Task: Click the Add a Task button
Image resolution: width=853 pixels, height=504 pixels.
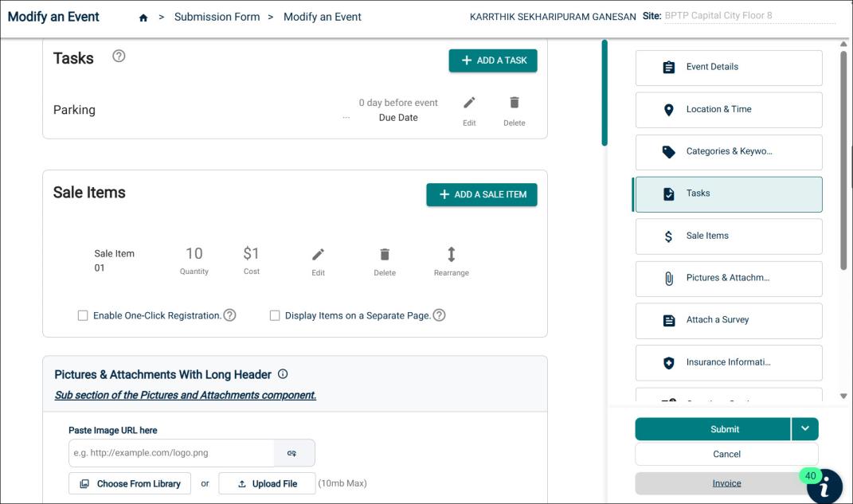Action: click(492, 61)
